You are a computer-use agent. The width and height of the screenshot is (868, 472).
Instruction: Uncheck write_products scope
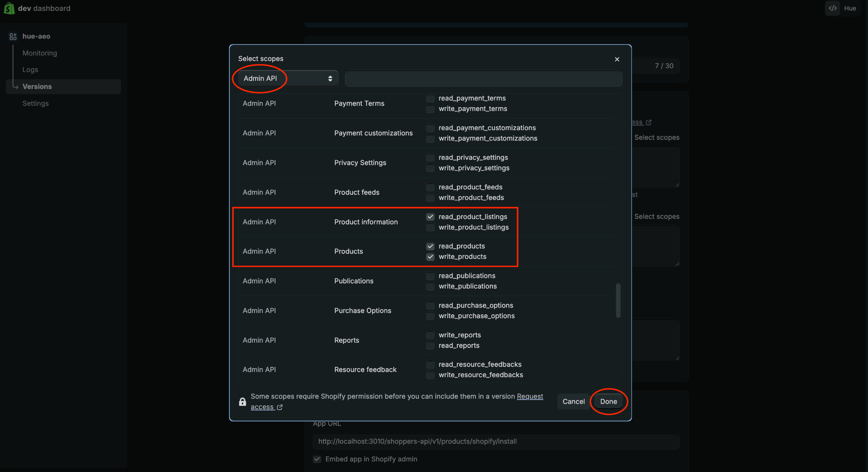(430, 257)
